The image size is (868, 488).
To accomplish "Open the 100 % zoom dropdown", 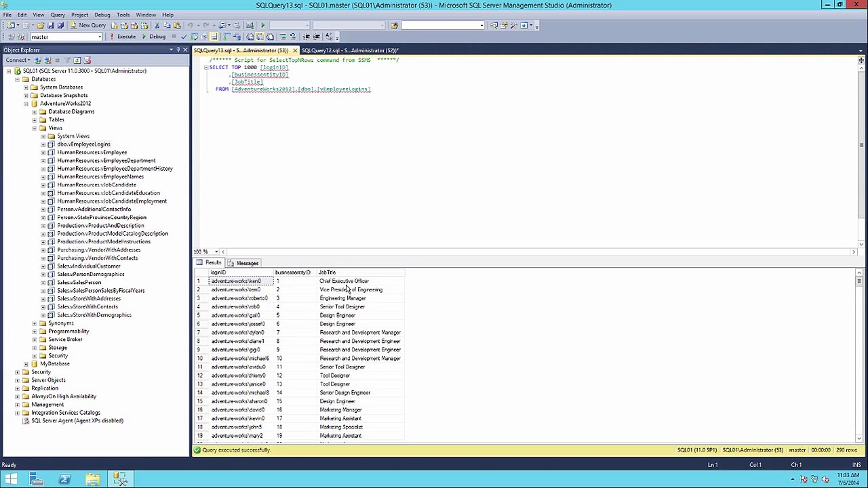I will 216,252.
